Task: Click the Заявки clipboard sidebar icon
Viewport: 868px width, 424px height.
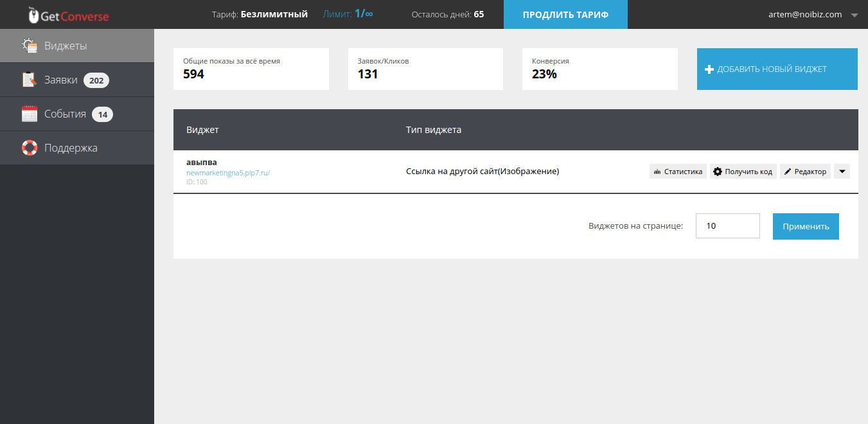Action: [x=30, y=80]
